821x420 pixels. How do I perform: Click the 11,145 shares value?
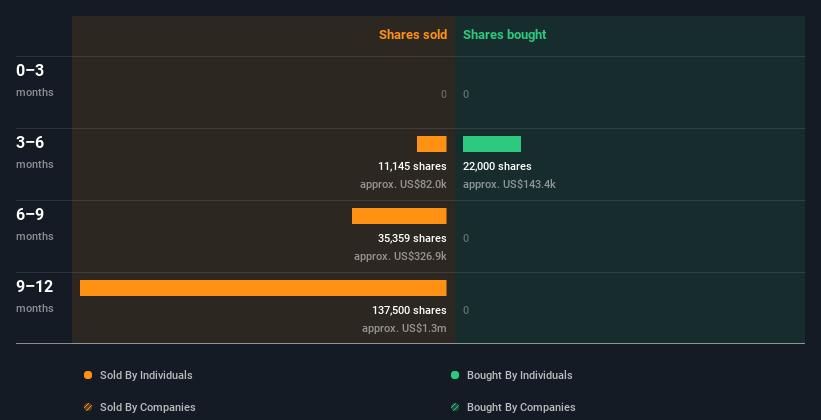(x=413, y=166)
